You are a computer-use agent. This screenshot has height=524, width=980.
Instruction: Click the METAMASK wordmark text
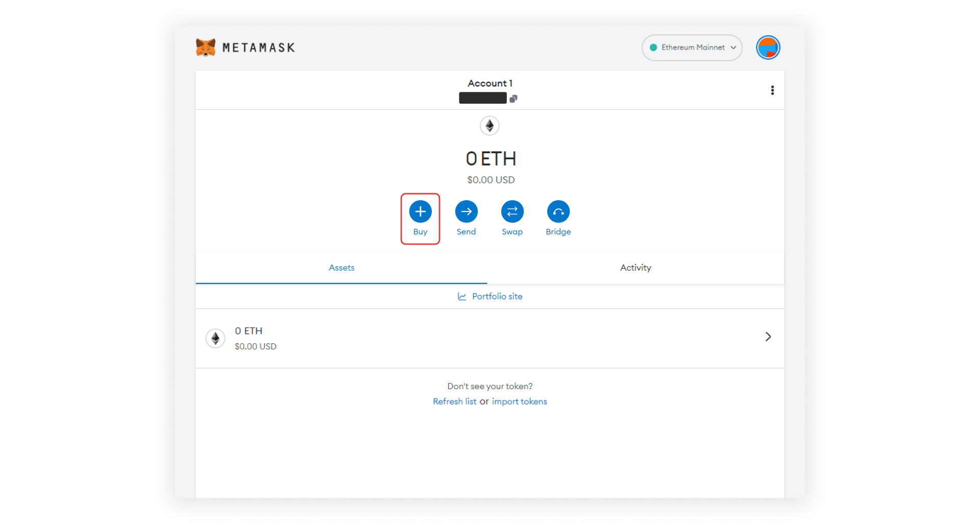pyautogui.click(x=259, y=48)
